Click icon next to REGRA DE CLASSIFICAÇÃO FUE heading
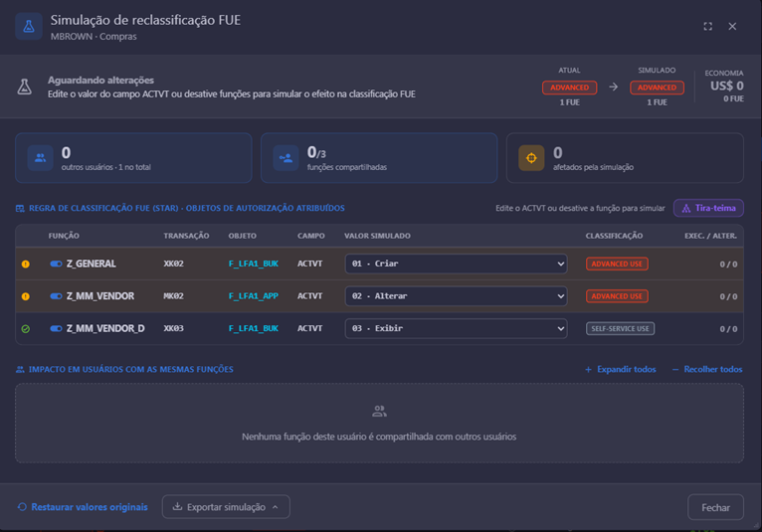The image size is (762, 532). coord(20,209)
